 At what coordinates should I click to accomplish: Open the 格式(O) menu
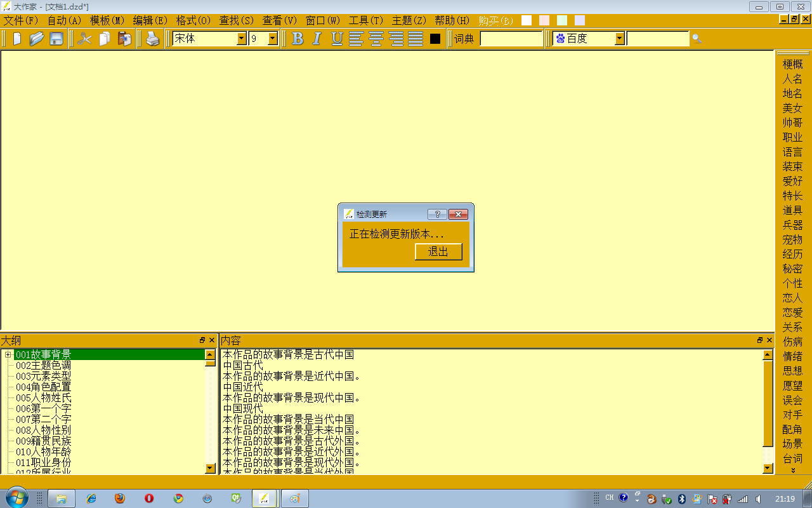click(193, 20)
